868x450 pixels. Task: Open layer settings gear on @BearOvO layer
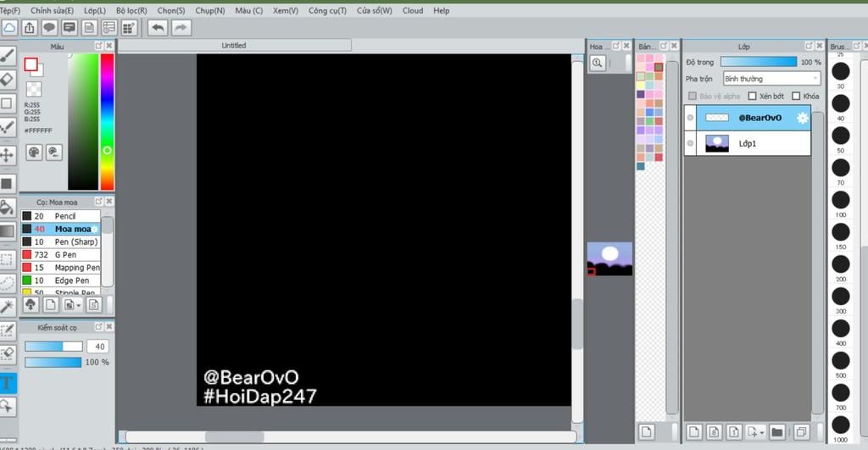click(x=802, y=117)
